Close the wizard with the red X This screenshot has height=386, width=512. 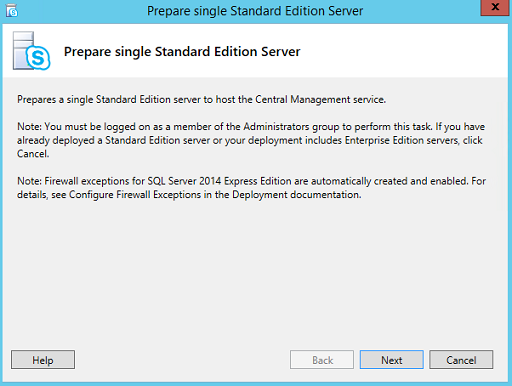pyautogui.click(x=495, y=7)
